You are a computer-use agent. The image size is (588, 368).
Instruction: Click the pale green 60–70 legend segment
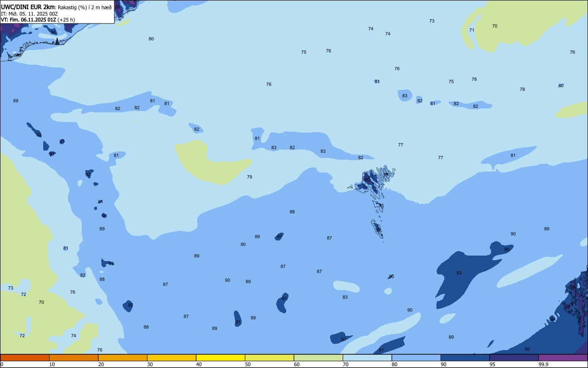pyautogui.click(x=318, y=357)
